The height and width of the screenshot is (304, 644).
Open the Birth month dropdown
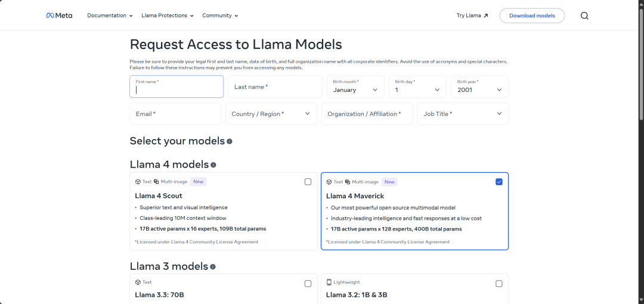[355, 87]
